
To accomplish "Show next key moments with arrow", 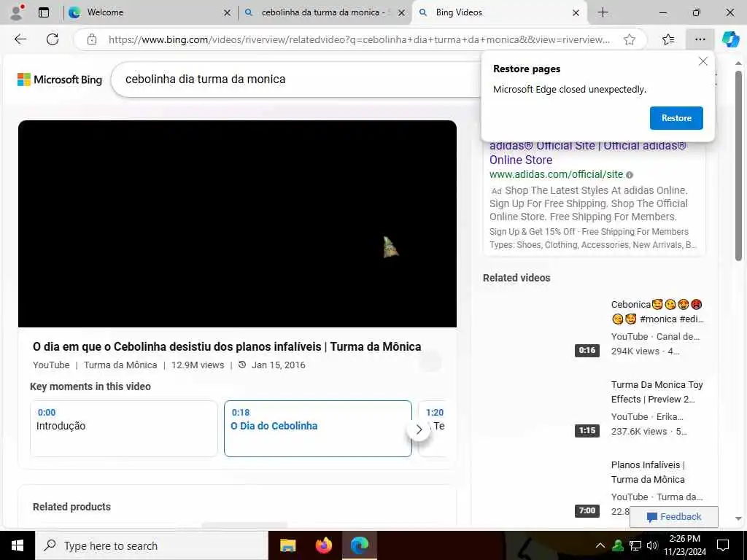I will (x=419, y=429).
